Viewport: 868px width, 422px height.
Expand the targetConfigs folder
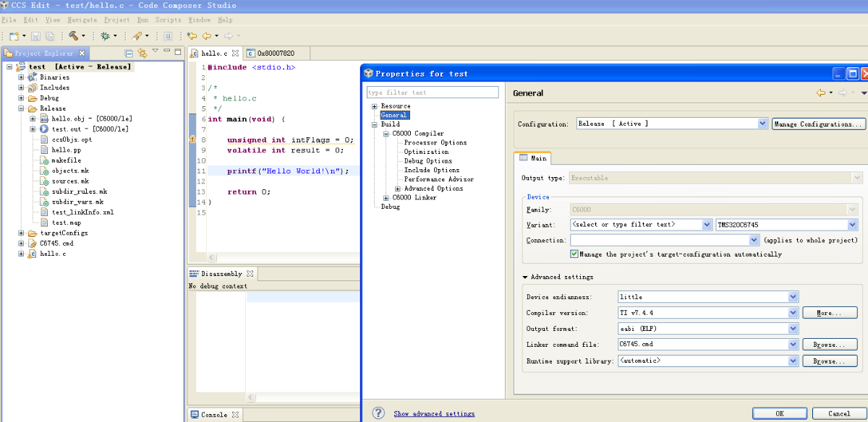[x=21, y=233]
